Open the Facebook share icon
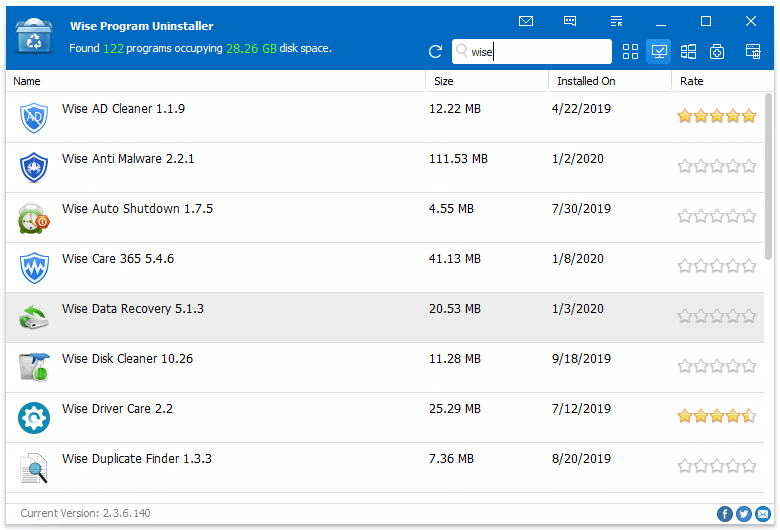This screenshot has height=530, width=780. 724,514
